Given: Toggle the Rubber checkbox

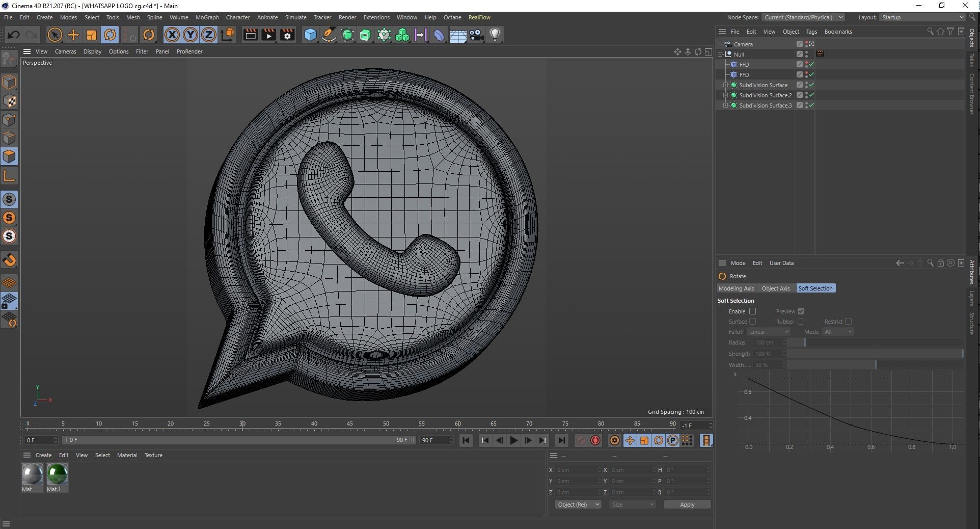Looking at the screenshot, I should pos(801,322).
